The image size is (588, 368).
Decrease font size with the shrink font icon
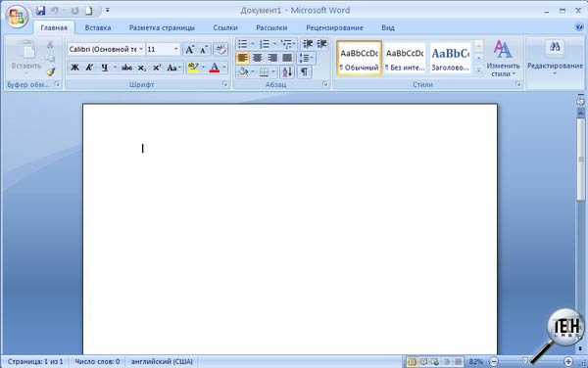[x=203, y=49]
